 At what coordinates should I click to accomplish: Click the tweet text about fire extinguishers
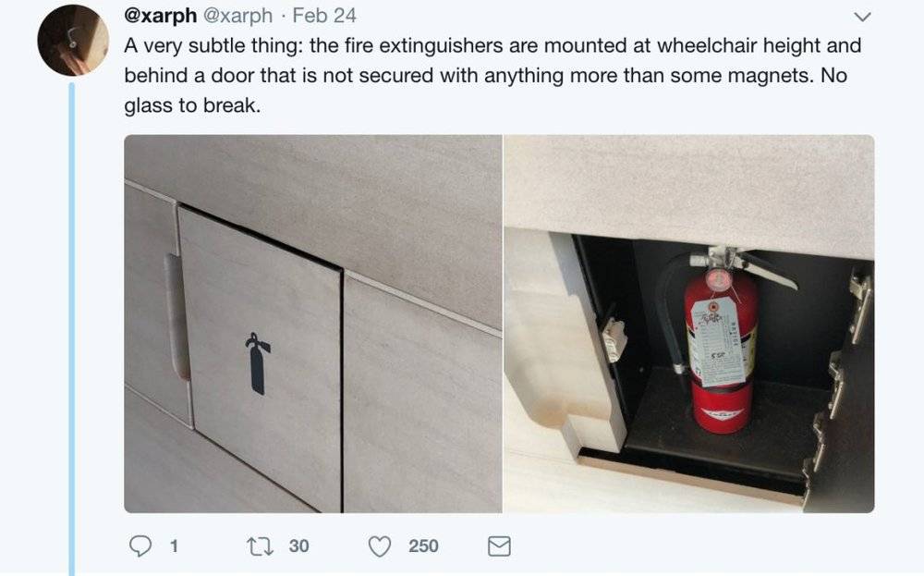(492, 76)
